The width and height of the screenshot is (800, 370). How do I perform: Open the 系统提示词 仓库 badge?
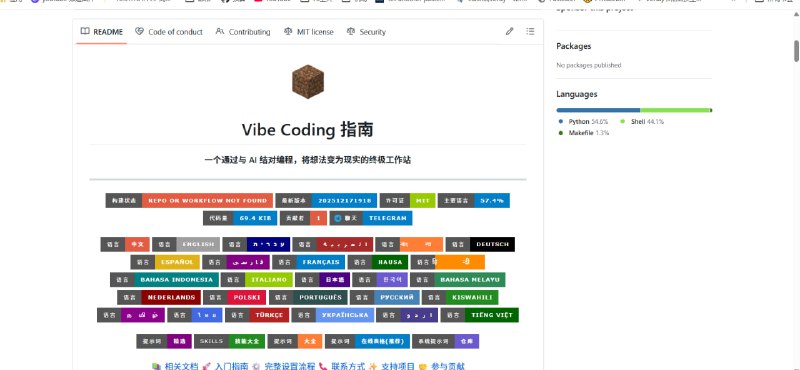click(445, 341)
